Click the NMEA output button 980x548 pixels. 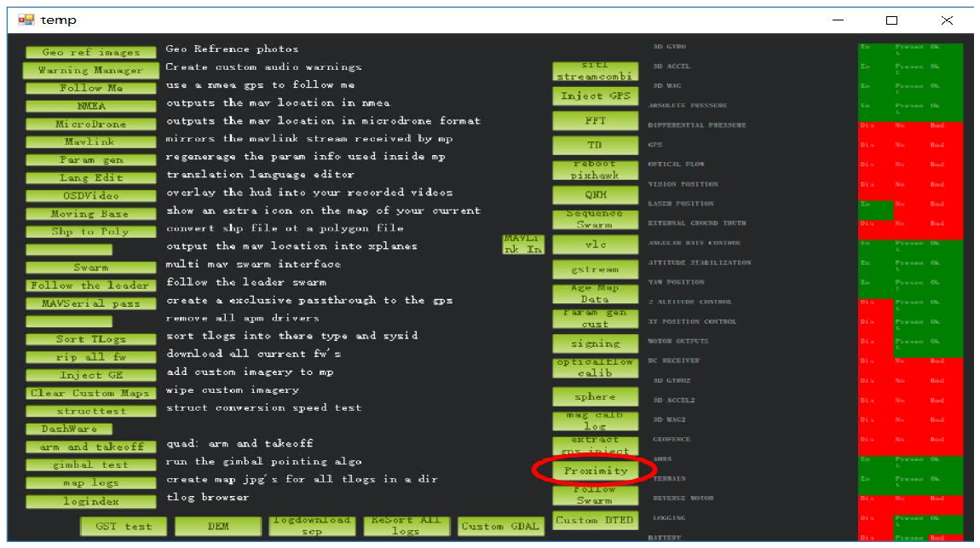(x=90, y=107)
